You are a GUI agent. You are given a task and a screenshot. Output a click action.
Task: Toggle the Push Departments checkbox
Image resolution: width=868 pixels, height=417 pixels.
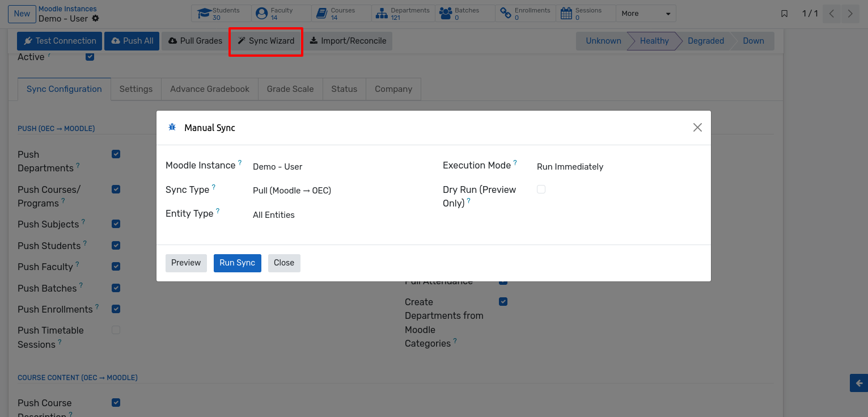pos(116,154)
